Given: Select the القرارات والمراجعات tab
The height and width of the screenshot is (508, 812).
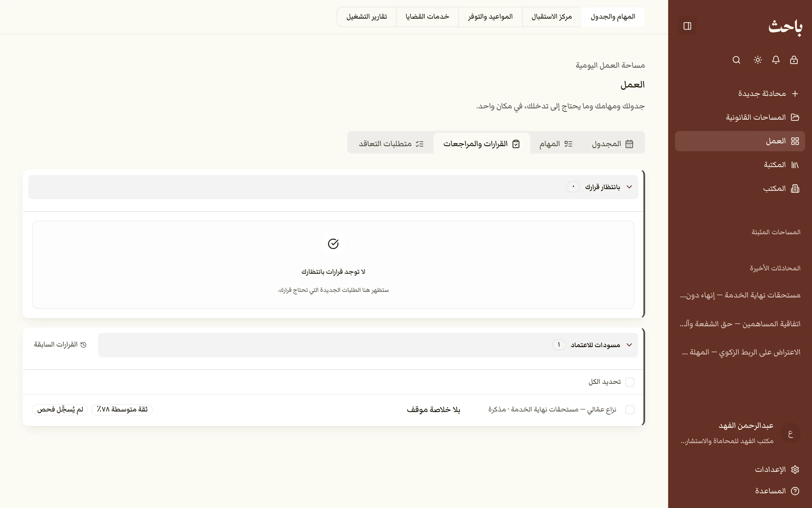Looking at the screenshot, I should tap(482, 144).
